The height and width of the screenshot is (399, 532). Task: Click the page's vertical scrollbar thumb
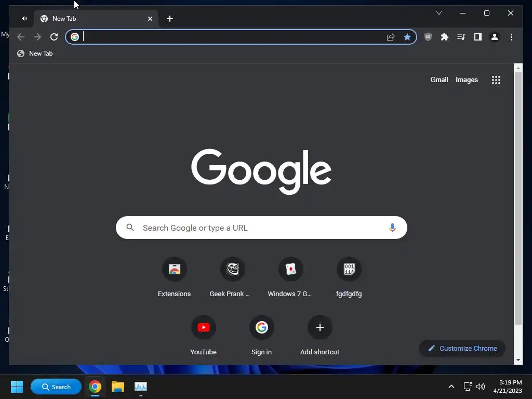pyautogui.click(x=518, y=198)
